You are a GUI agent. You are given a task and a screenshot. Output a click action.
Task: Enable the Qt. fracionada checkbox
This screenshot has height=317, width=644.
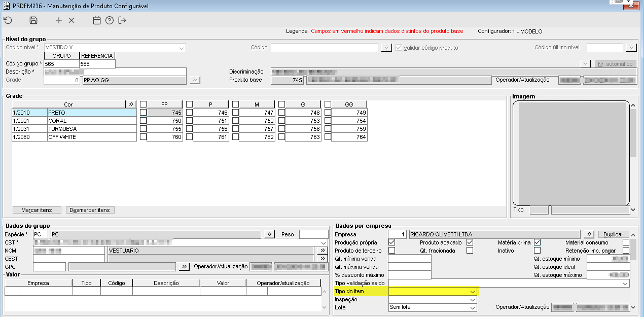click(470, 251)
